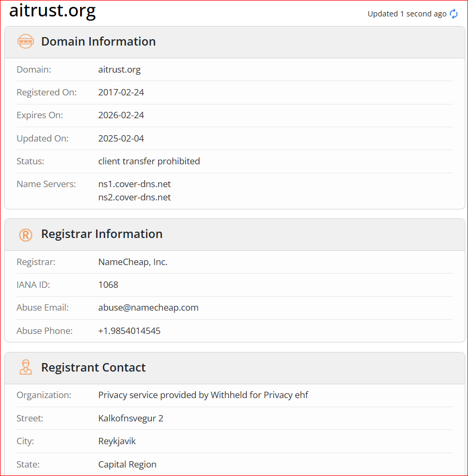Click the ns2.cover-dns.net name server
Viewport: 468px width, 476px height.
point(134,197)
